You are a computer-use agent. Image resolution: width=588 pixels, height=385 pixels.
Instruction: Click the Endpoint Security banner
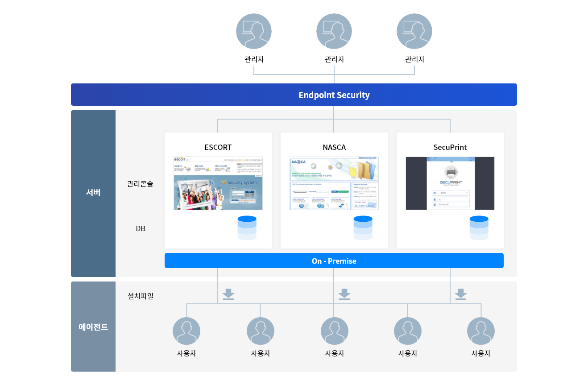tap(334, 95)
